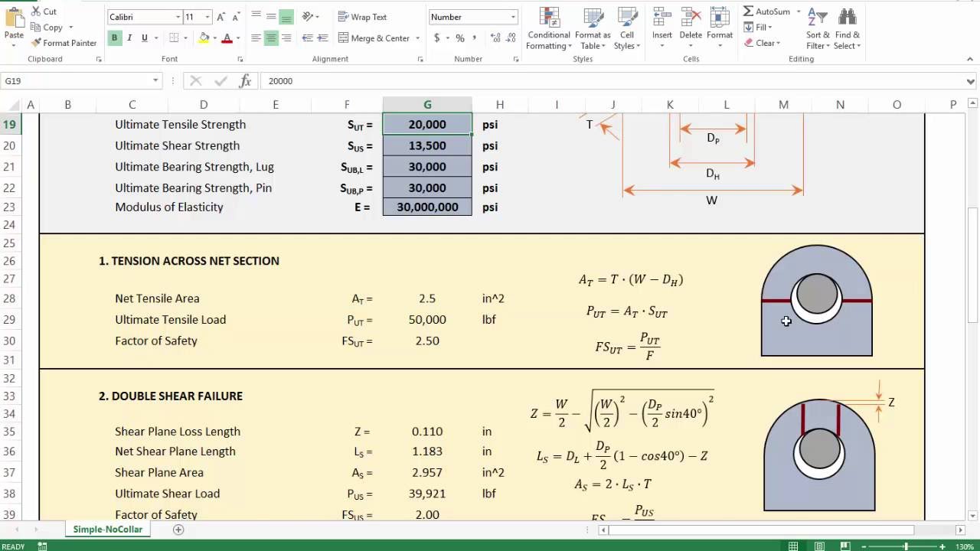Expand the formula bar
The width and height of the screenshot is (980, 551).
[971, 80]
